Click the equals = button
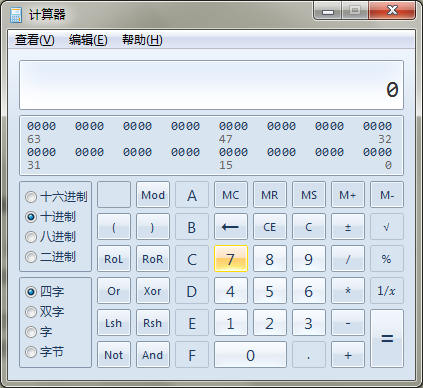This screenshot has height=388, width=423. coord(387,339)
